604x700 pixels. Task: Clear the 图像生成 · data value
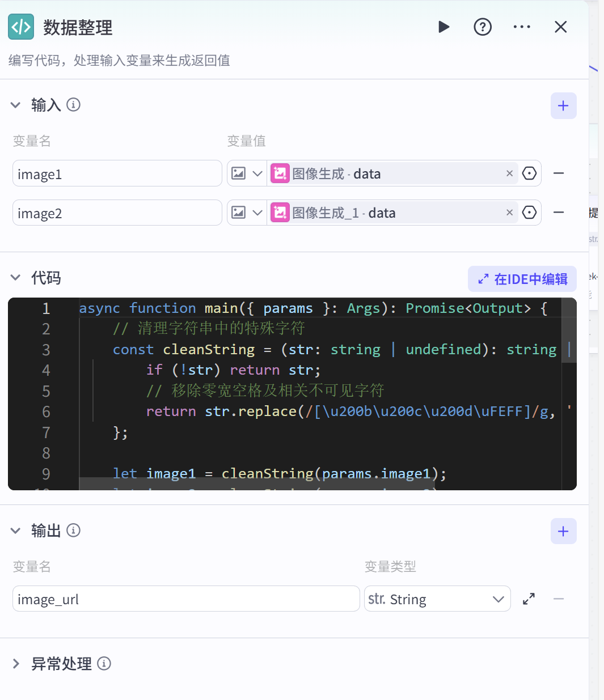tap(509, 173)
